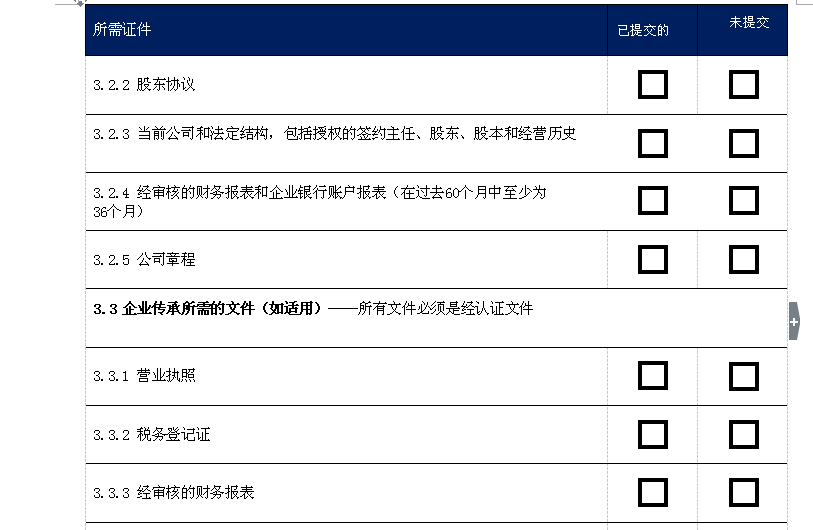Click the plus add-column handle on table edge
813x530 pixels.
(x=794, y=322)
